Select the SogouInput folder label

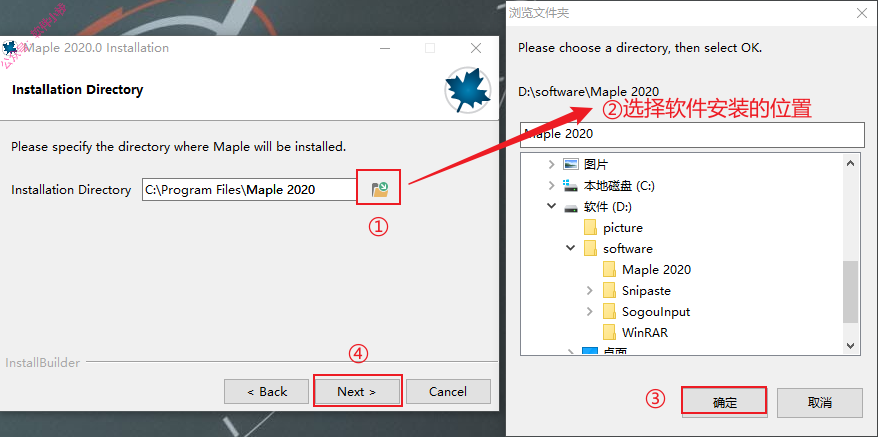(x=656, y=312)
